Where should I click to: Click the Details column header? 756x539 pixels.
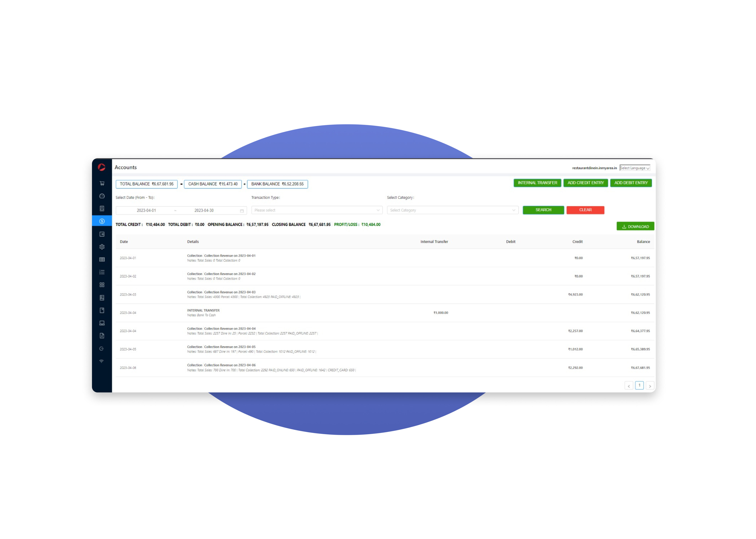(x=193, y=242)
